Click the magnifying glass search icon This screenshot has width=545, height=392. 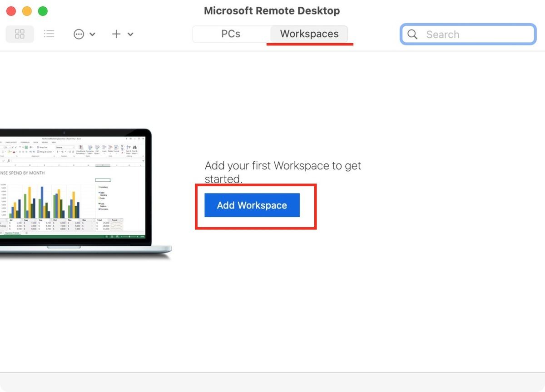412,35
